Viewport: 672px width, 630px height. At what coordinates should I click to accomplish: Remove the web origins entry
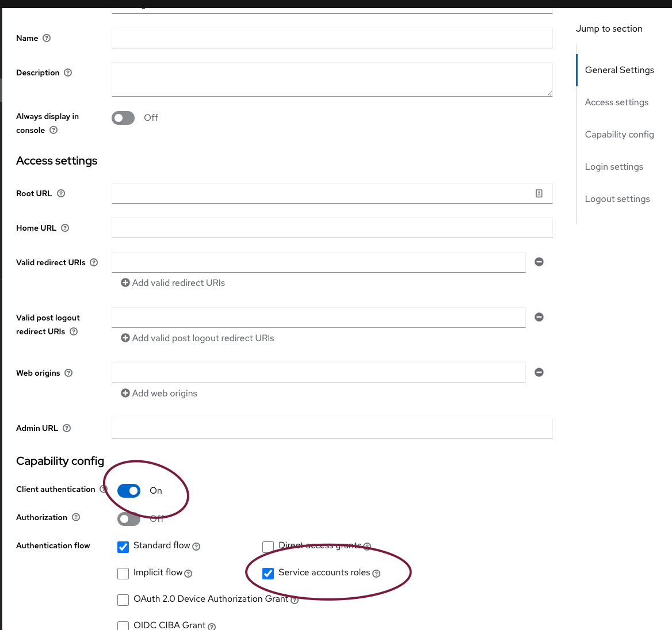click(539, 372)
